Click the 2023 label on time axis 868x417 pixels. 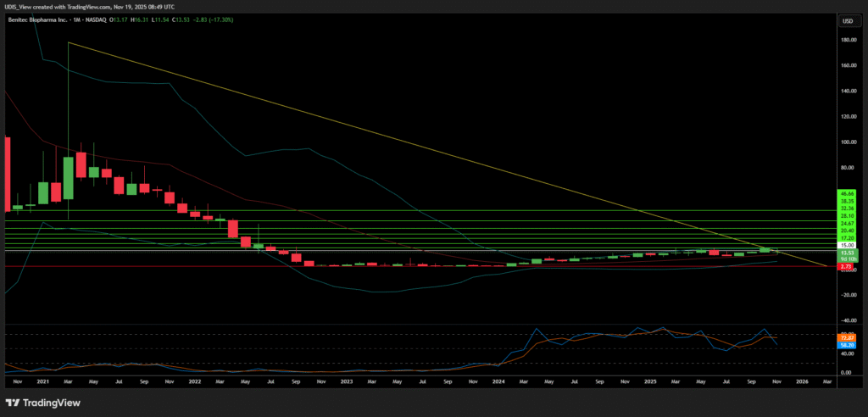click(x=346, y=382)
